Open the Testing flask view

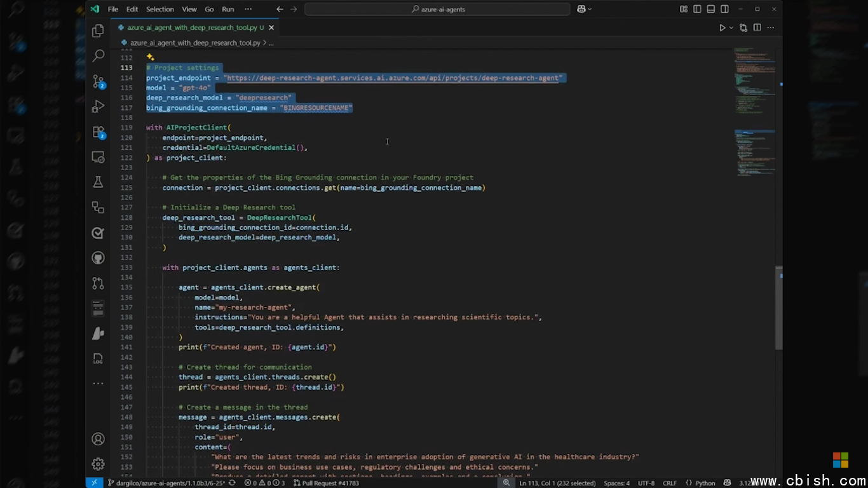[x=98, y=182]
